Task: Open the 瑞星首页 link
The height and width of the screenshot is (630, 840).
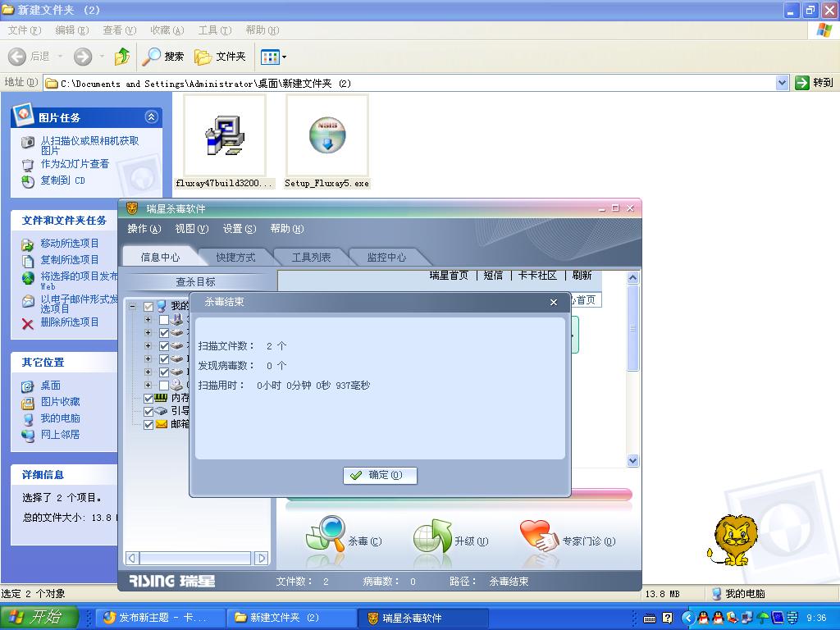Action: coord(449,276)
